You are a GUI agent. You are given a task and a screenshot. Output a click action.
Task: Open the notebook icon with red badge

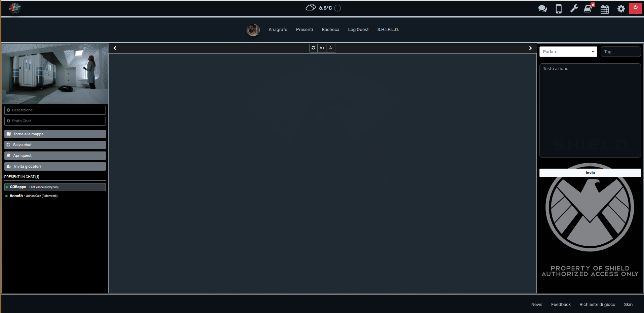(x=589, y=8)
